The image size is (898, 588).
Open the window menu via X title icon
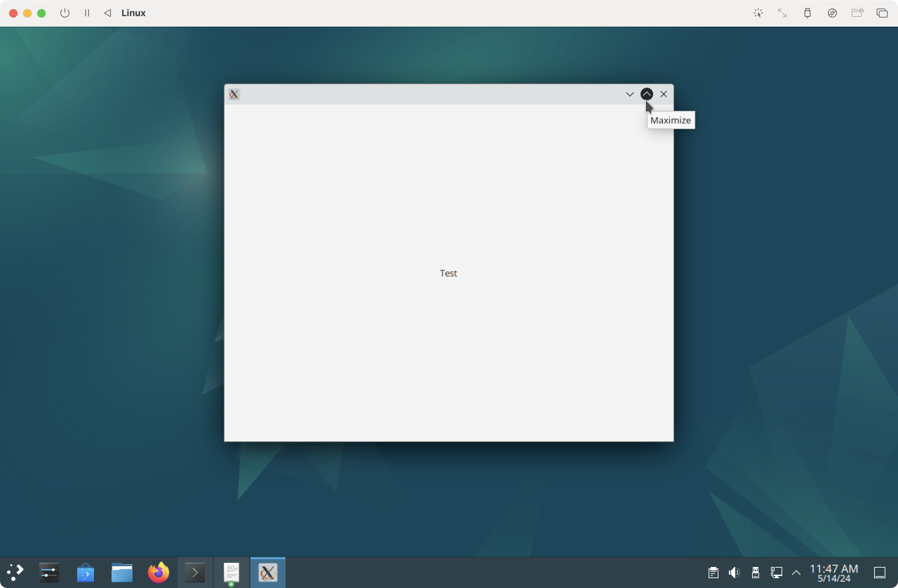point(234,94)
